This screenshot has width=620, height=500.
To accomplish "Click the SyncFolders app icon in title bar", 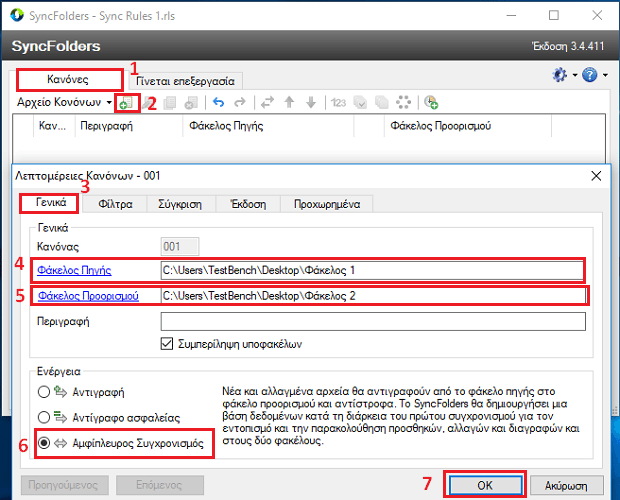I will point(17,15).
